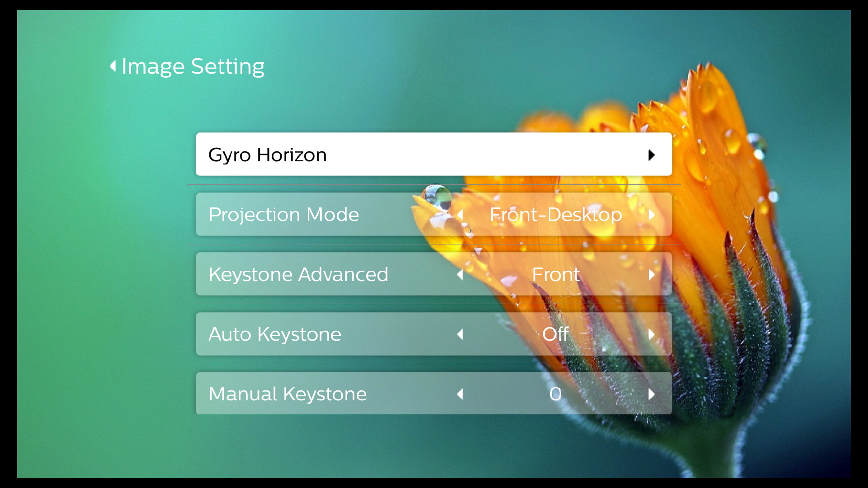Select the Manual Keystone row label

pos(288,394)
